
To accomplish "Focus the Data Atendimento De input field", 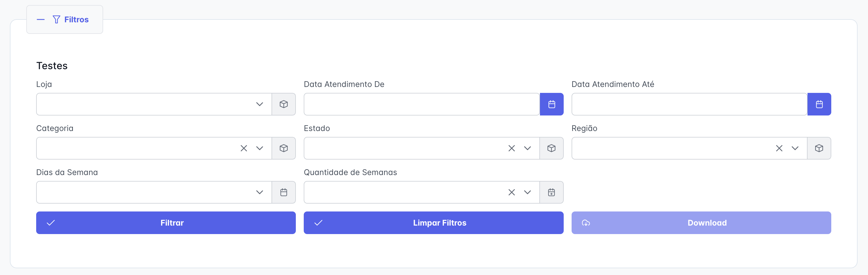I will [422, 104].
